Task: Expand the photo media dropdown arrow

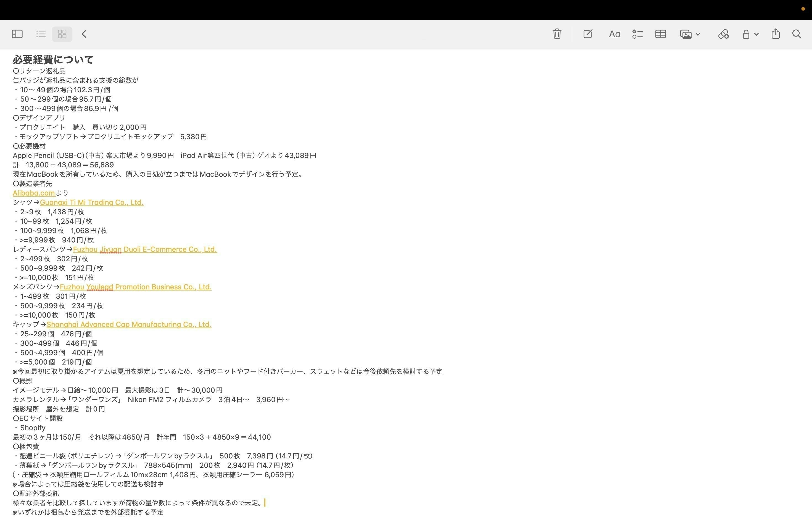Action: click(698, 34)
